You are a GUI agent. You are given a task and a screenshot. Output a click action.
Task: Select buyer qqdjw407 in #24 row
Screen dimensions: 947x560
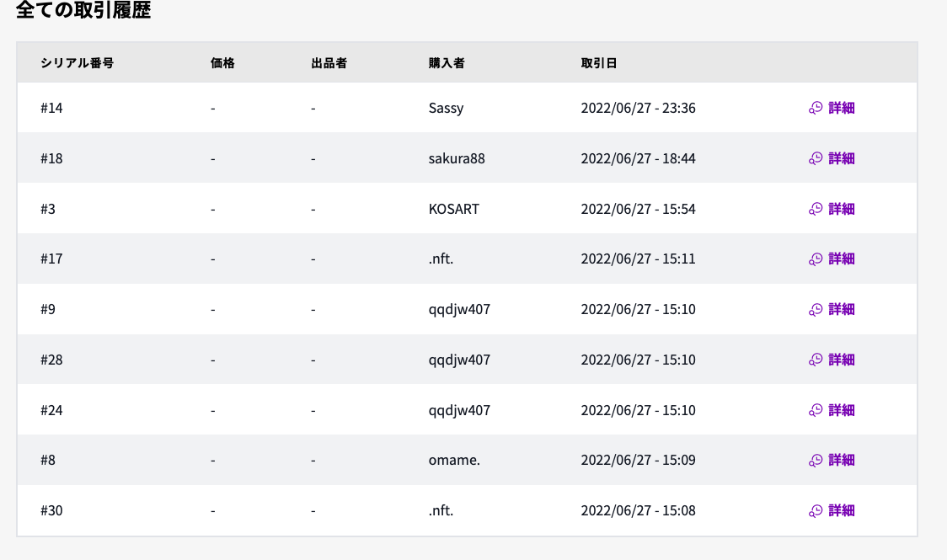pyautogui.click(x=459, y=410)
